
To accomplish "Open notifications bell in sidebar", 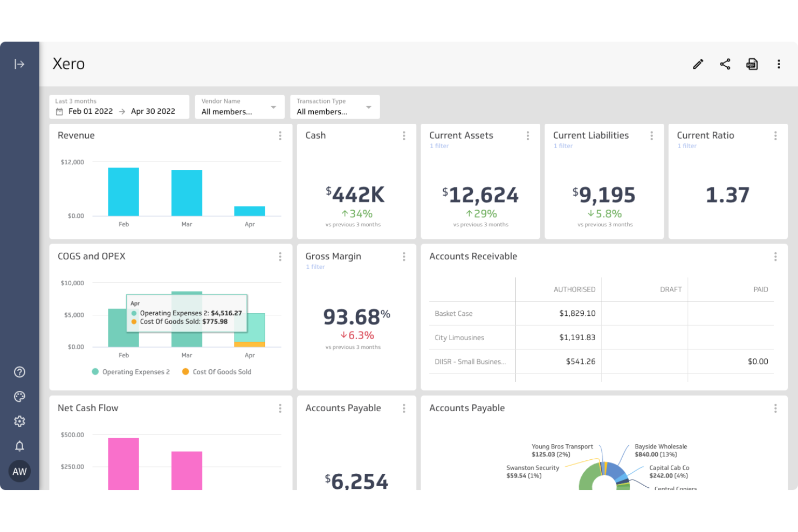I will click(19, 446).
